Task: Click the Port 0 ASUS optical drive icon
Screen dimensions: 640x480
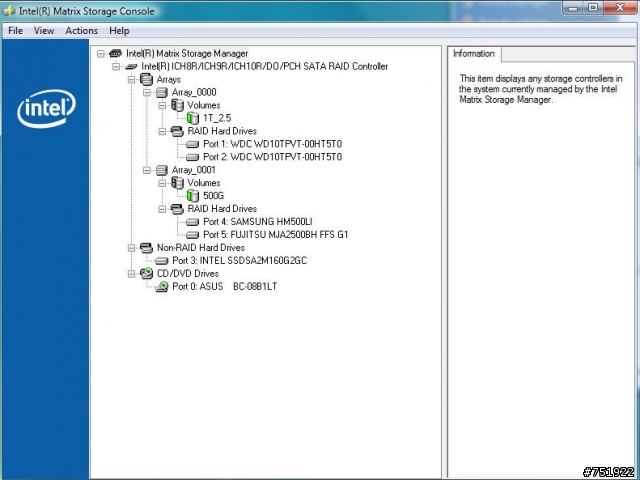Action: coord(162,286)
